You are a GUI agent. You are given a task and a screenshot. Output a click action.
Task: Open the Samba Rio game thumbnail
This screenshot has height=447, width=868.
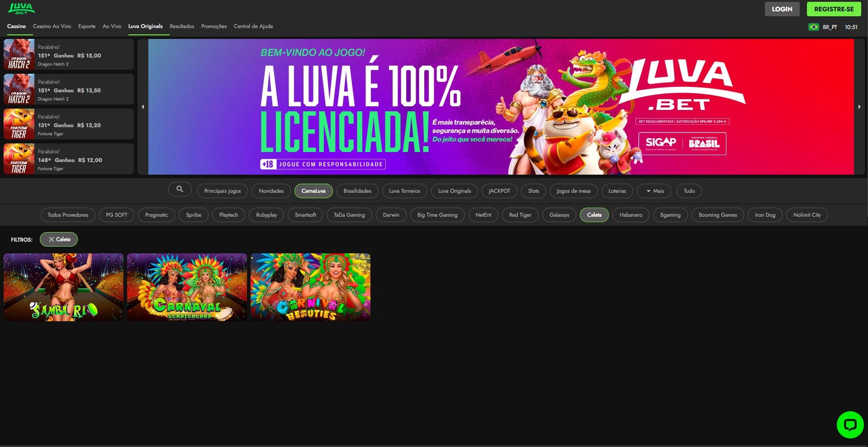pyautogui.click(x=63, y=287)
